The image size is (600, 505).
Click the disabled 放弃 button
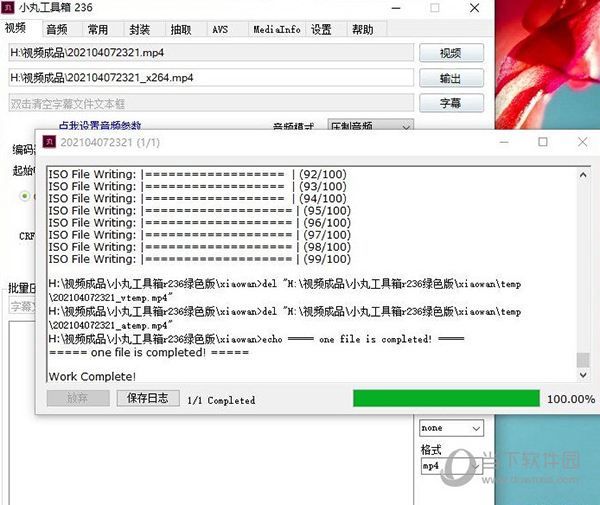click(78, 398)
